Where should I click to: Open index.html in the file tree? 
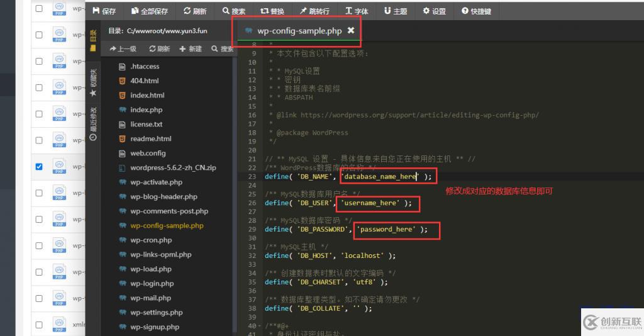pos(147,95)
